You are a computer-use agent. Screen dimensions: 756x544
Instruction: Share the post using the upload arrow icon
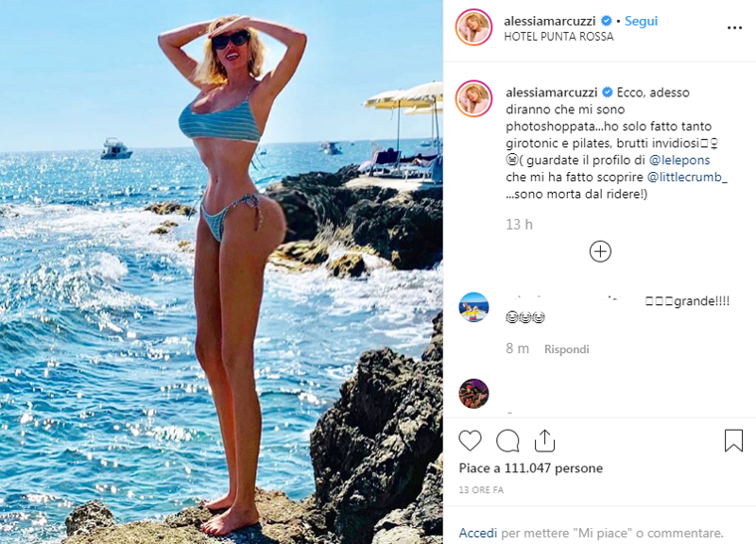544,440
